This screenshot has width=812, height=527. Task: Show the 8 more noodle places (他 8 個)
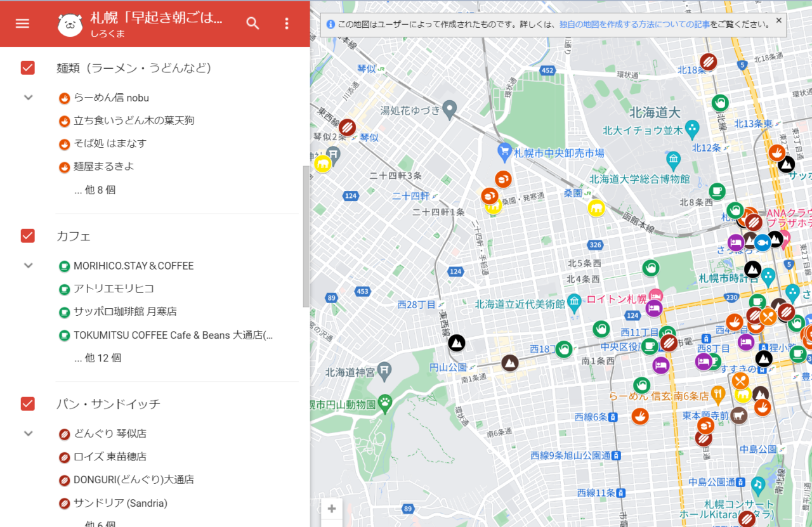click(95, 190)
